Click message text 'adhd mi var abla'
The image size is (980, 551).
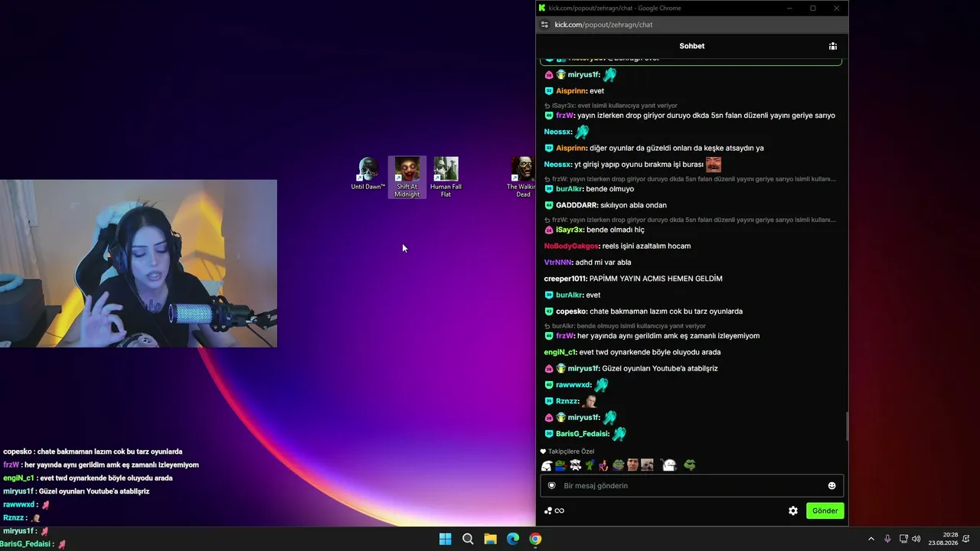click(603, 262)
